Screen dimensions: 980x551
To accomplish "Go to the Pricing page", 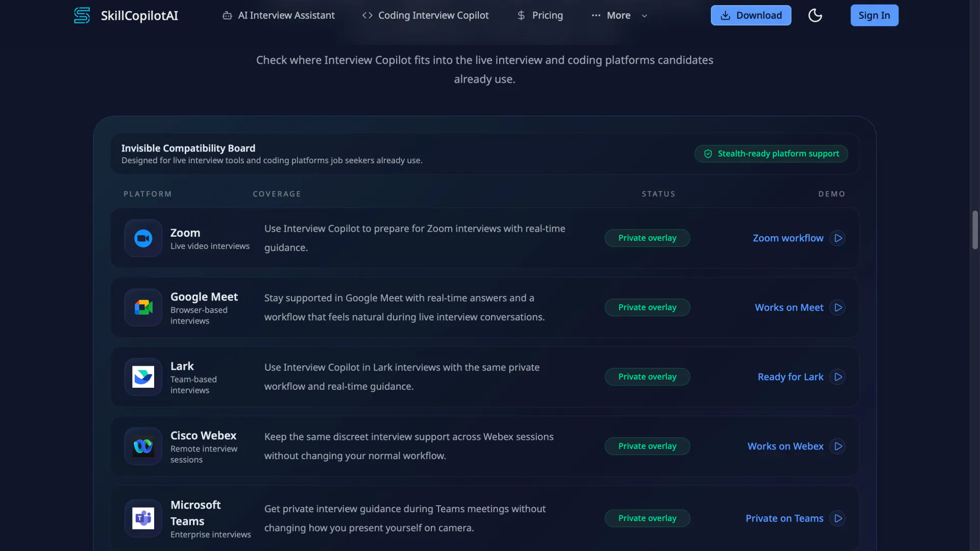I will (540, 15).
